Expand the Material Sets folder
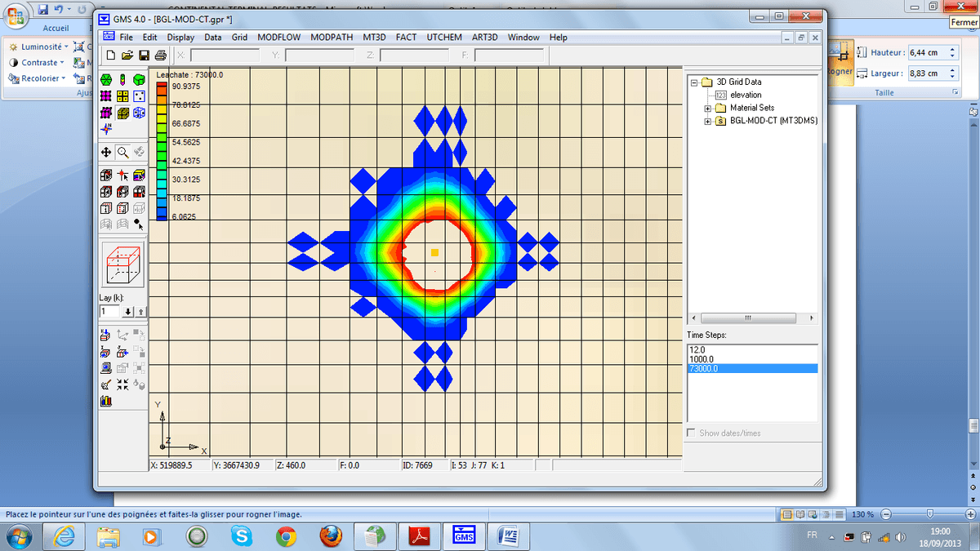This screenshot has height=551, width=980. 708,108
